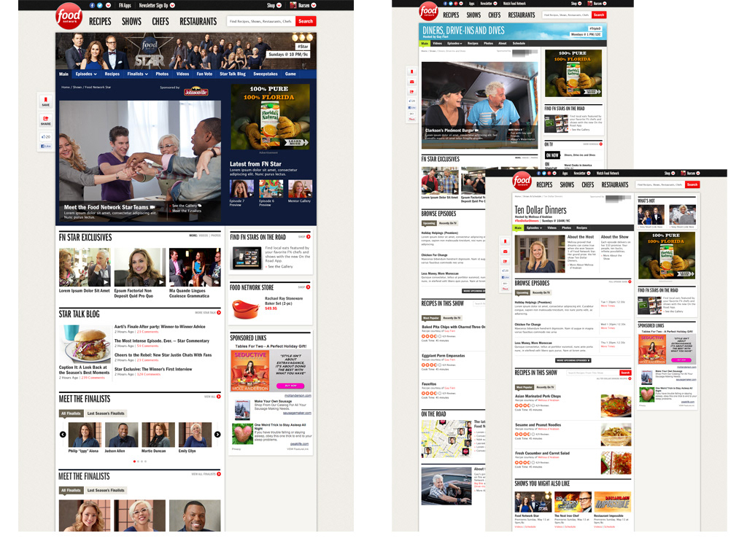The height and width of the screenshot is (560, 747).
Task: Open RECIPES menu on FN Star page
Action: 100,21
